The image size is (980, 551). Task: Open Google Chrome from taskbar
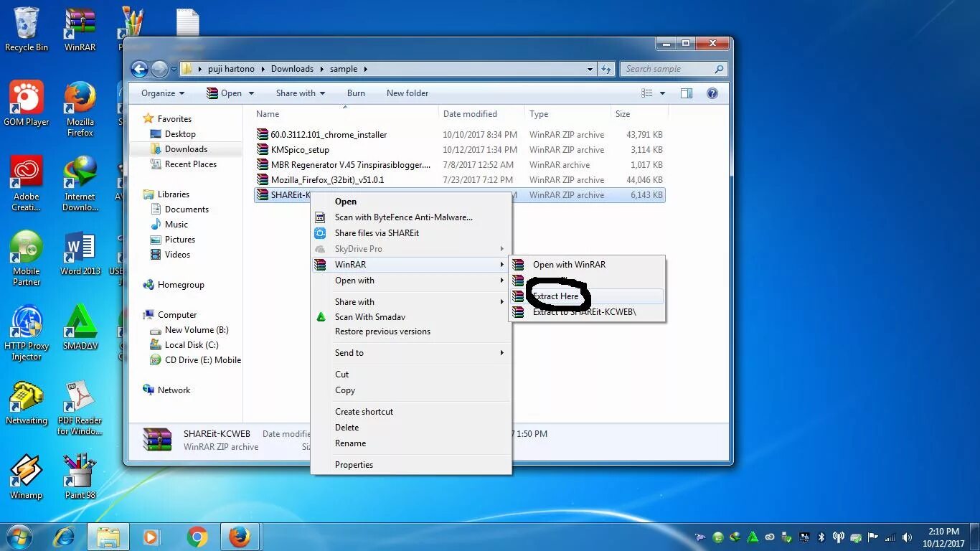(x=197, y=537)
